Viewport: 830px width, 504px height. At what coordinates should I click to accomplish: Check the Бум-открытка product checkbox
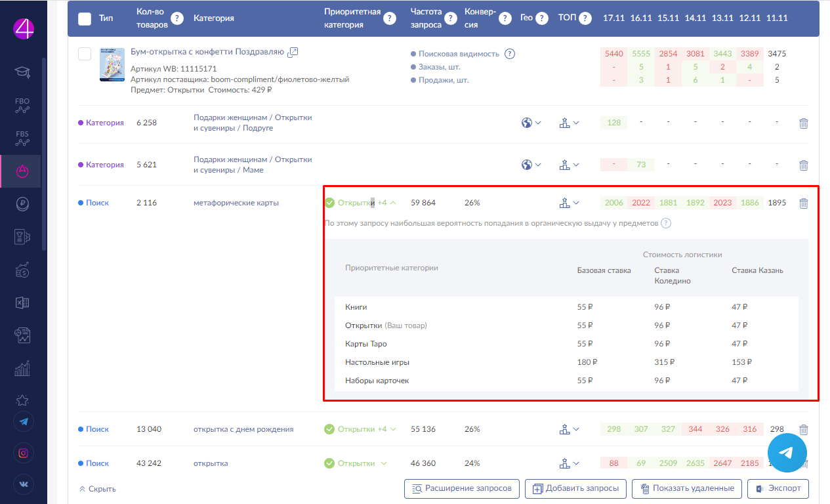pyautogui.click(x=85, y=54)
